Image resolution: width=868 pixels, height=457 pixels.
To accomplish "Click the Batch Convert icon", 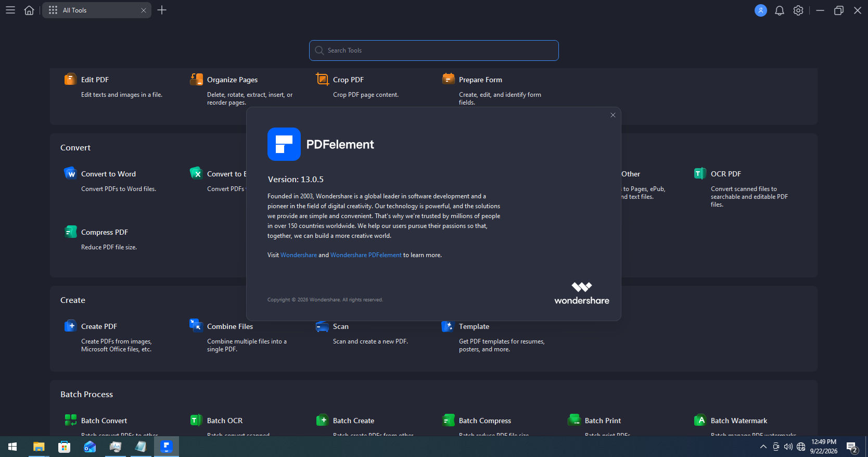I will (x=70, y=420).
